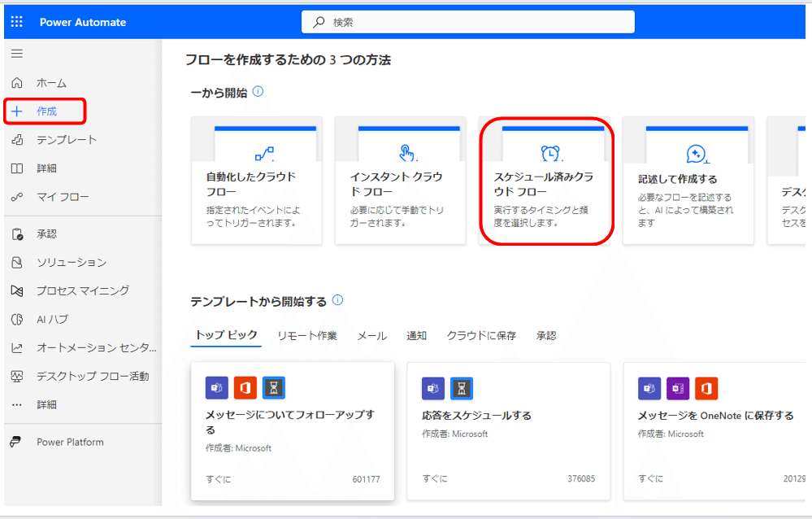The height and width of the screenshot is (519, 812).
Task: Select the トップ ピック tab
Action: click(x=226, y=335)
